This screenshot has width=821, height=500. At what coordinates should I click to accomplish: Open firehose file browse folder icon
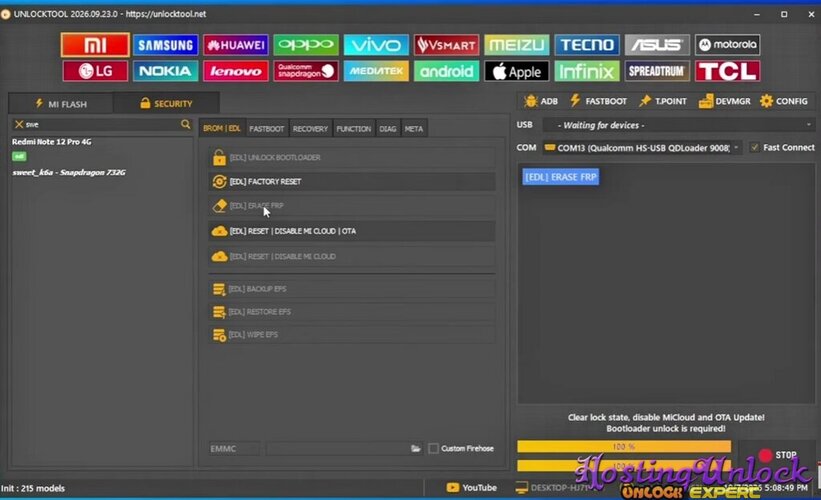415,449
